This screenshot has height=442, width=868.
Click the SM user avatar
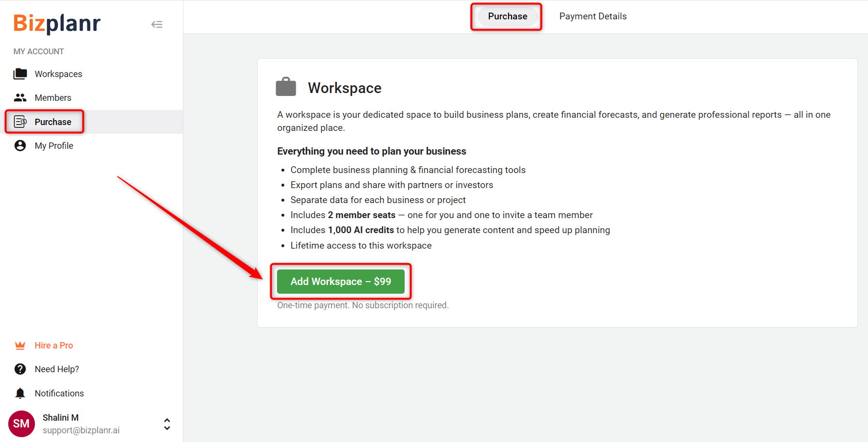[21, 424]
